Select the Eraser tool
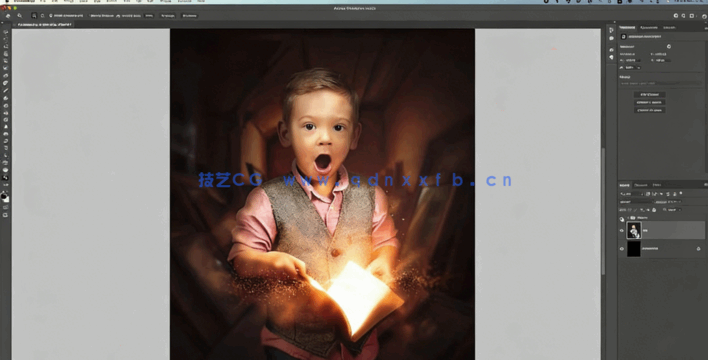This screenshot has height=360, width=708. [5, 112]
